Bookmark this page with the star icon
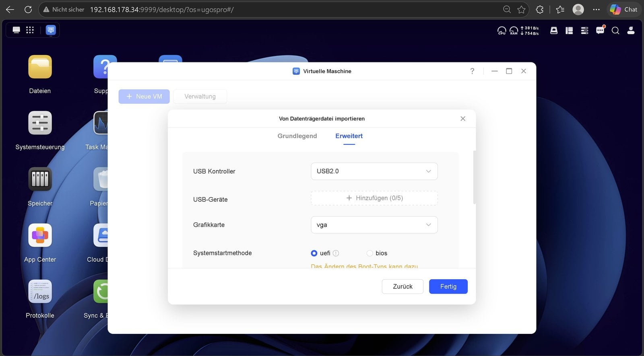The height and width of the screenshot is (356, 644). click(522, 9)
